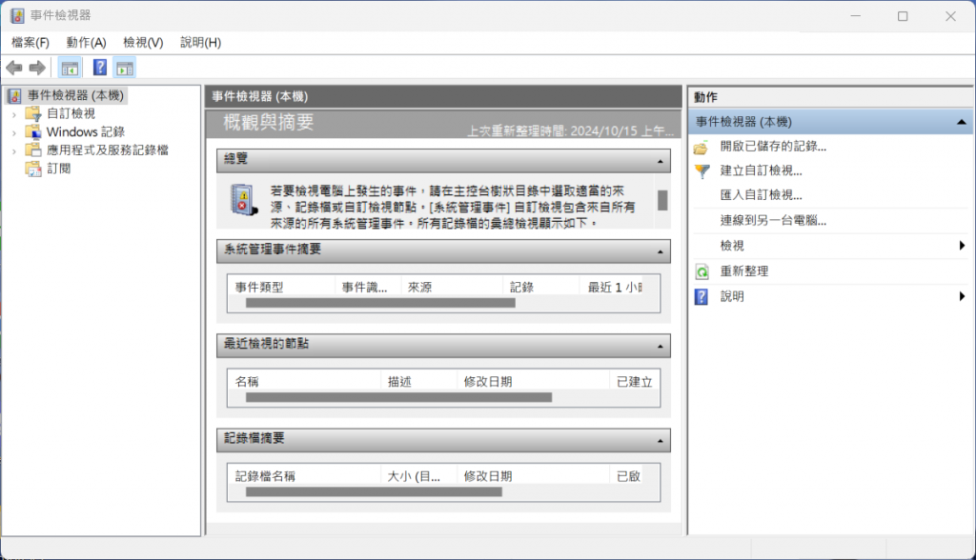Collapse the 總覽 section
Viewport: 976px width, 560px height.
661,162
